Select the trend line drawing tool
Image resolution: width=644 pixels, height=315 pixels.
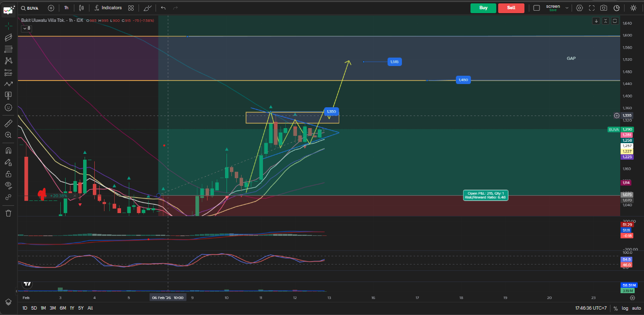[x=8, y=37]
